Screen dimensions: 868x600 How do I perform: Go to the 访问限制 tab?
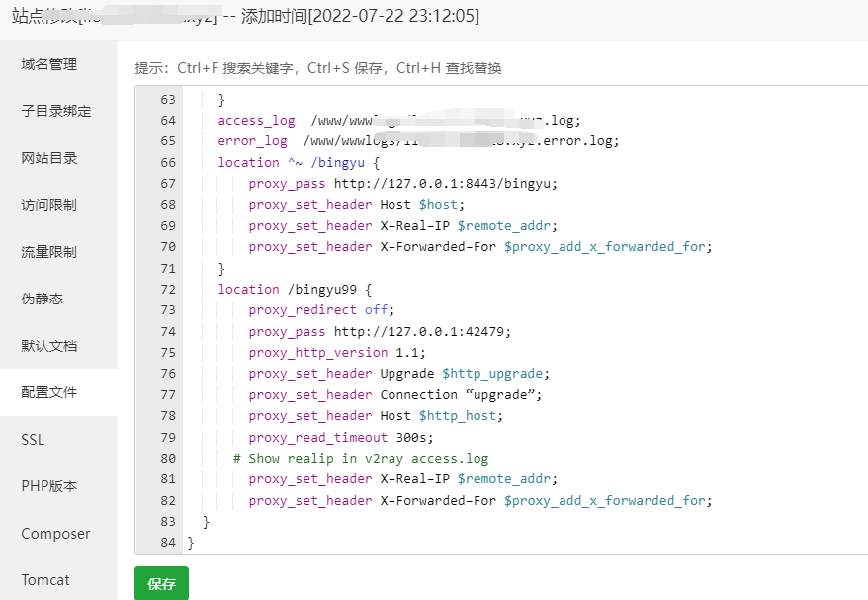coord(49,205)
